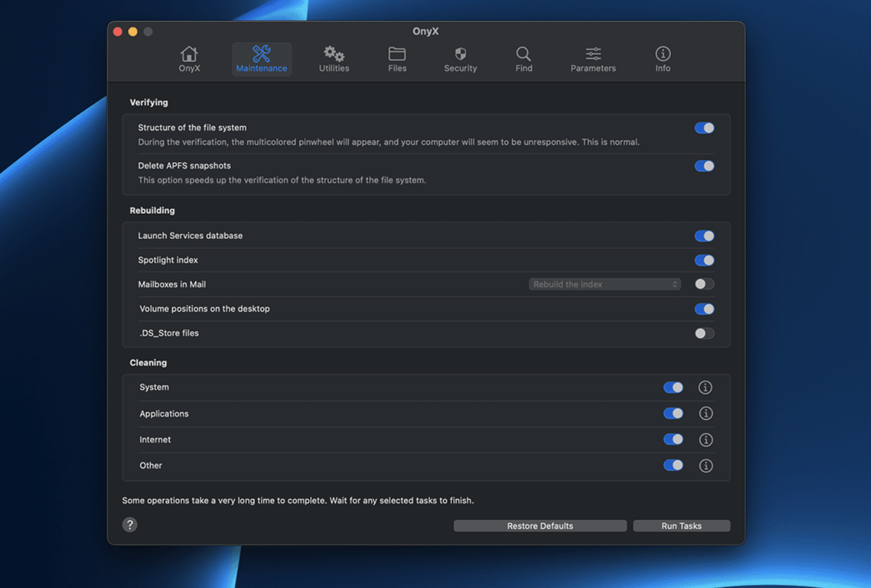Open the Rebuild the index dropdown

pyautogui.click(x=604, y=285)
